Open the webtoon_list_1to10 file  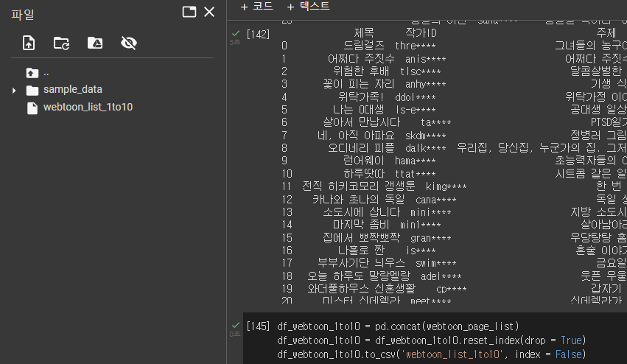[88, 107]
